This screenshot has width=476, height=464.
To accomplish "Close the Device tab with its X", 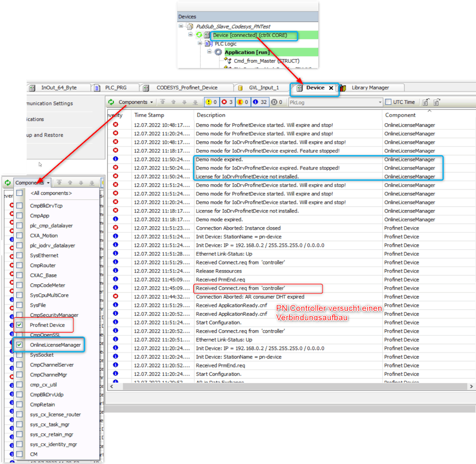I will 331,88.
